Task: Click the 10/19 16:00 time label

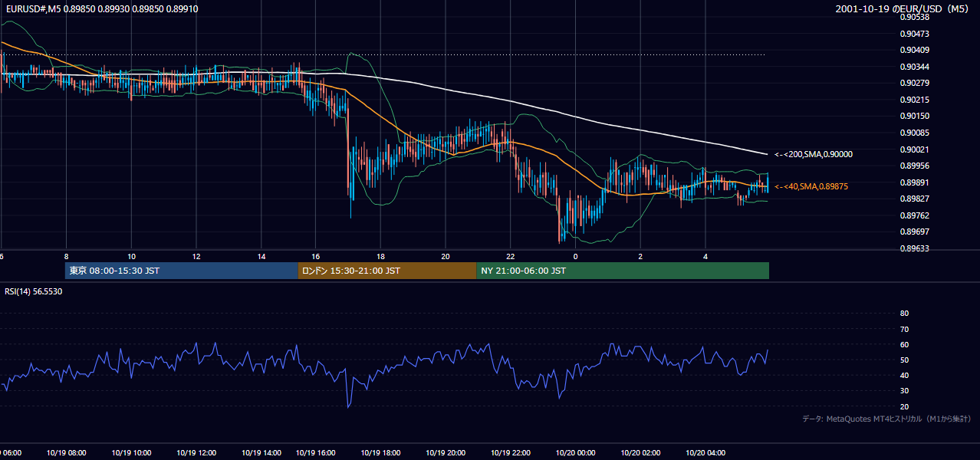Action: 317,453
